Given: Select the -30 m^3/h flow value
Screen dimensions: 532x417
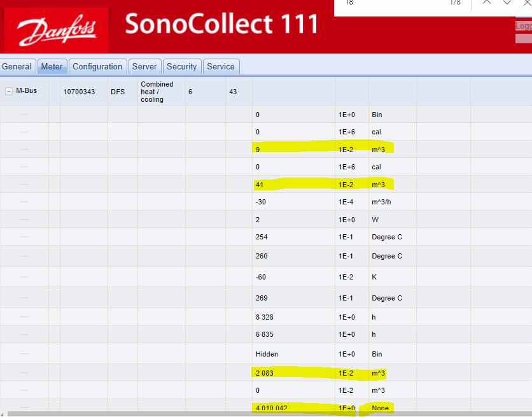Looking at the screenshot, I should point(262,202).
